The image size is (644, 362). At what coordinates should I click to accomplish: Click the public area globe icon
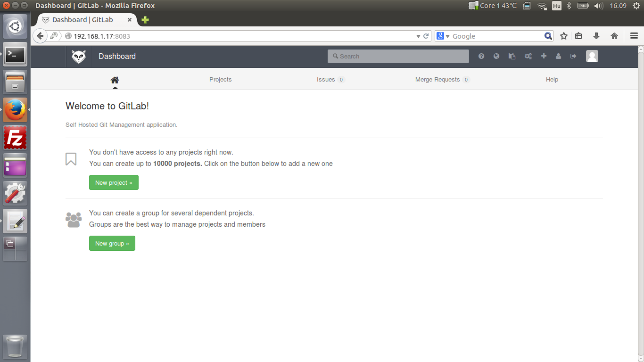[x=496, y=56]
